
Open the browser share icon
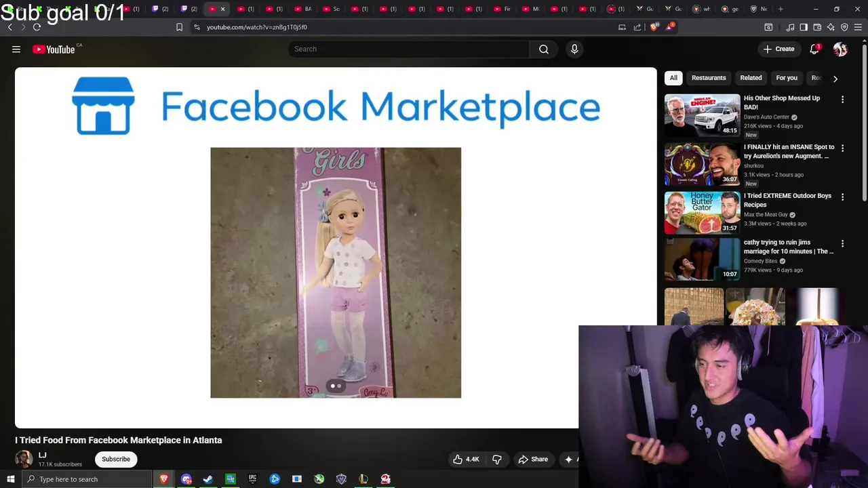pyautogui.click(x=637, y=27)
